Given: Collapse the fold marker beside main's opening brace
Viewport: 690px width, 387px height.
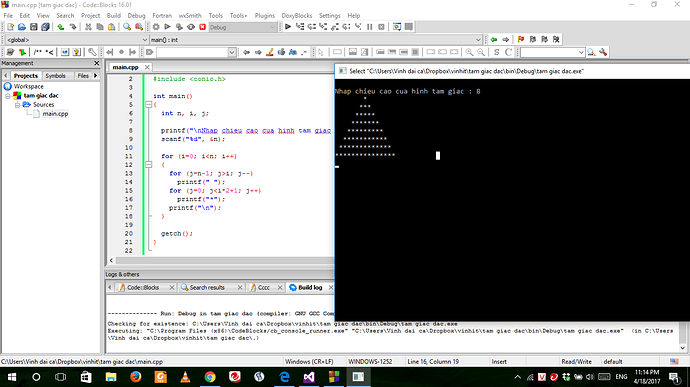Looking at the screenshot, I should (149, 105).
